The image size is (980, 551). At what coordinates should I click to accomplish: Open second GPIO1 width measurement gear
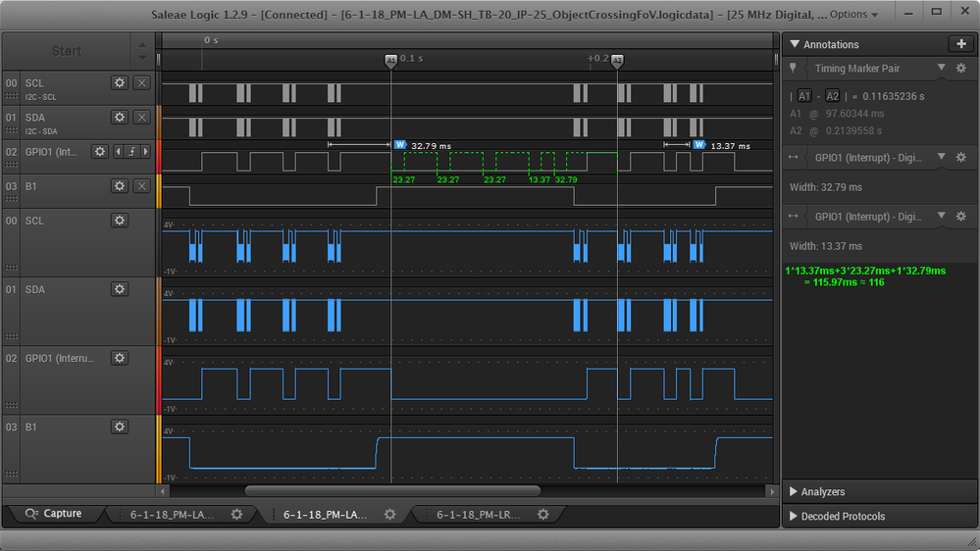(961, 216)
